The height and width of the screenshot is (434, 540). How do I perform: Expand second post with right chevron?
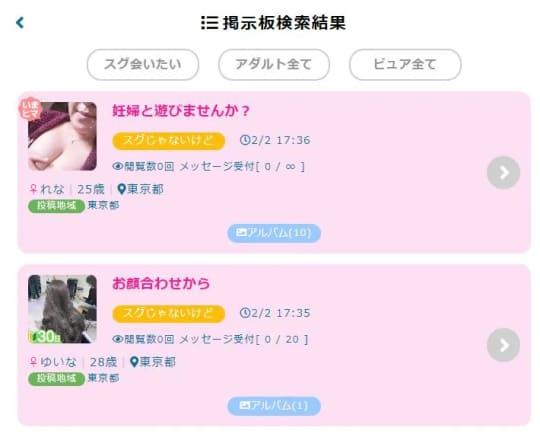(503, 345)
